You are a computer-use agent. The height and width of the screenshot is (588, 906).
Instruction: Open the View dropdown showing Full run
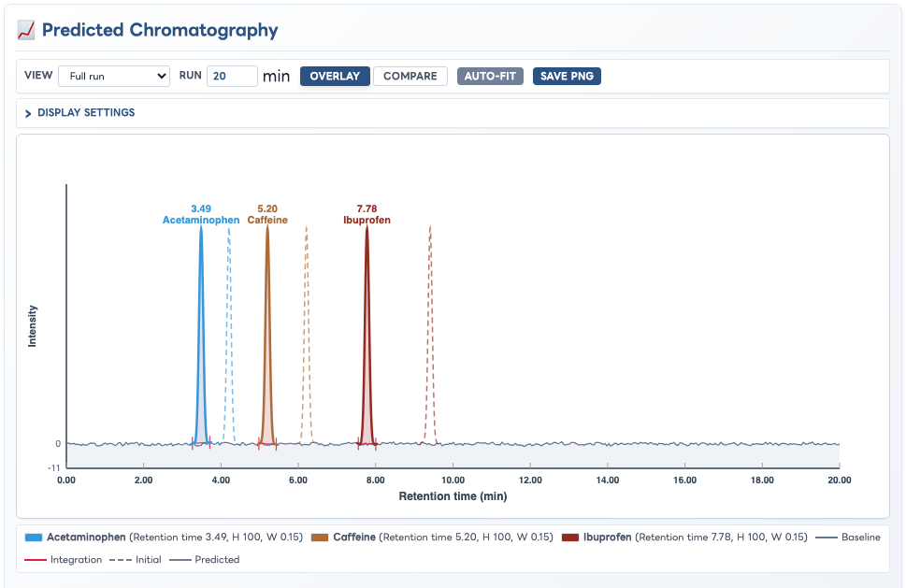click(114, 77)
